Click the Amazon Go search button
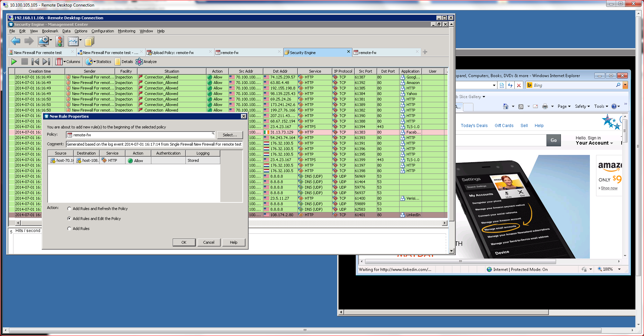644x336 pixels. (553, 140)
